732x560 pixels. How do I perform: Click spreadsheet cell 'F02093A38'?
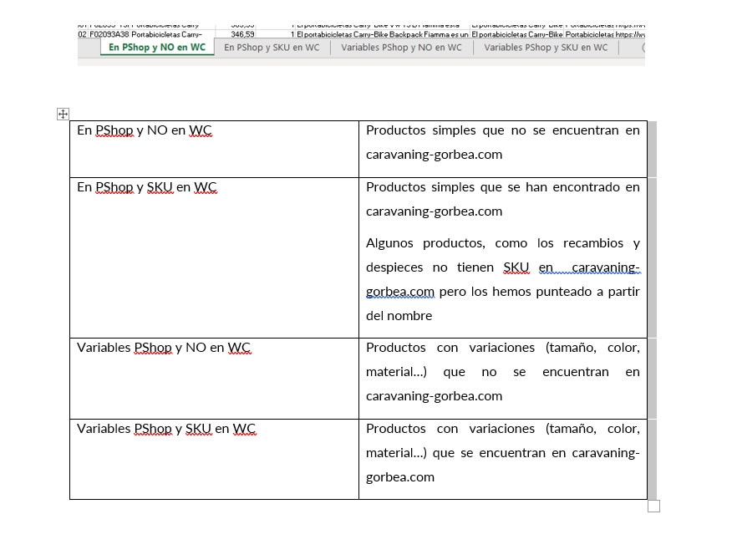[x=109, y=34]
